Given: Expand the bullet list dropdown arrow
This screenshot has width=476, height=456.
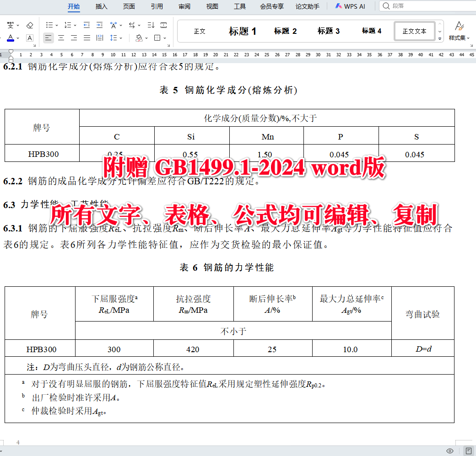Looking at the screenshot, I should [x=56, y=26].
